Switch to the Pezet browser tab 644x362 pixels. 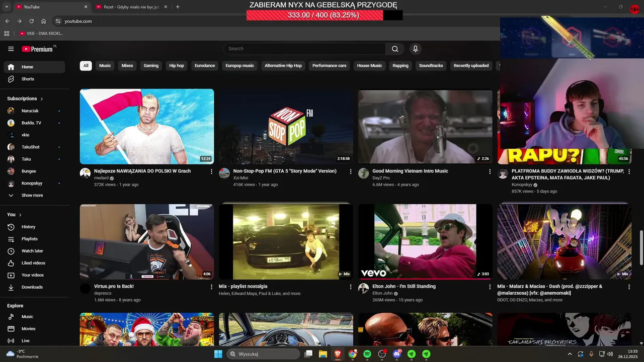pyautogui.click(x=132, y=7)
